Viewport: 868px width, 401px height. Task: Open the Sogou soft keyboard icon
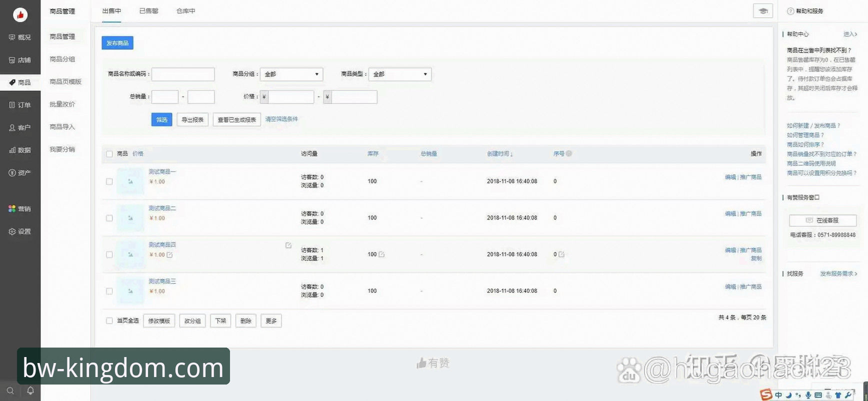(818, 395)
